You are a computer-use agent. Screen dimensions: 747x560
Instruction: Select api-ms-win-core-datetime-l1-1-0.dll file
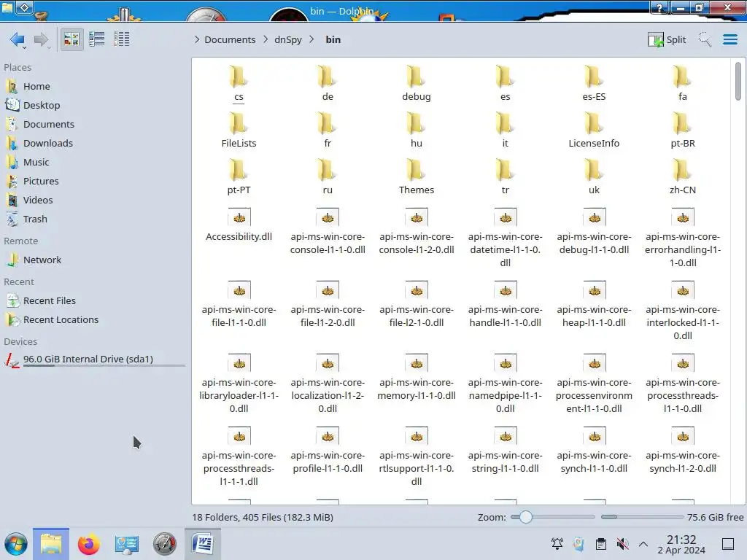pyautogui.click(x=506, y=238)
